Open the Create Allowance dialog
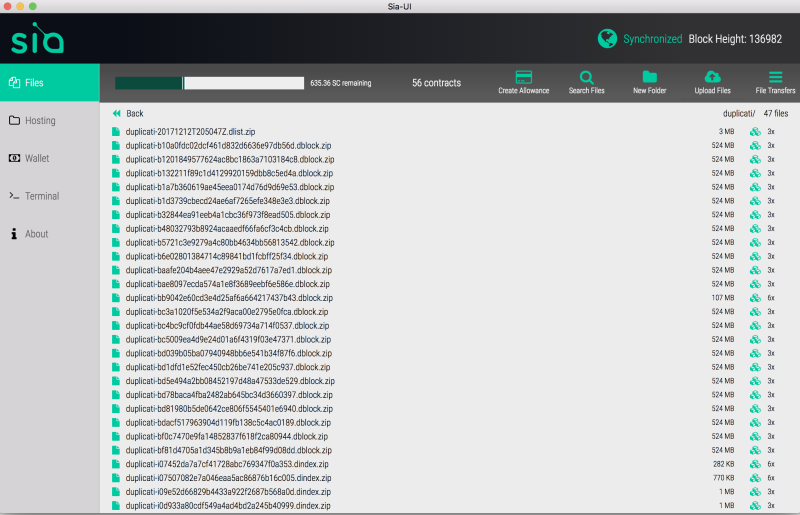The image size is (800, 515). coord(523,83)
